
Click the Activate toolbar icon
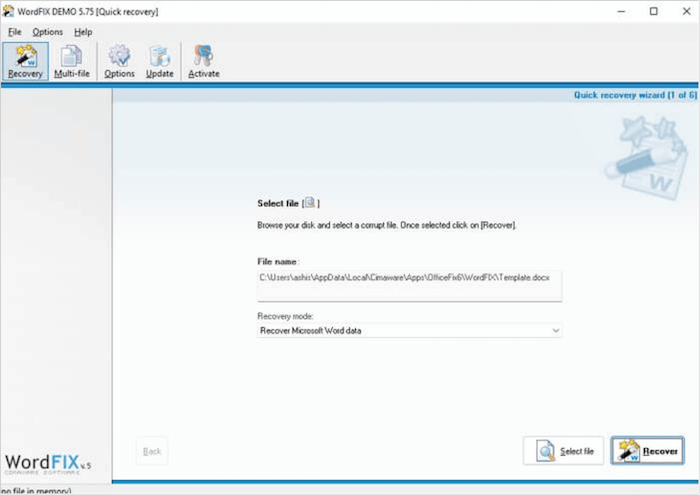click(x=204, y=61)
